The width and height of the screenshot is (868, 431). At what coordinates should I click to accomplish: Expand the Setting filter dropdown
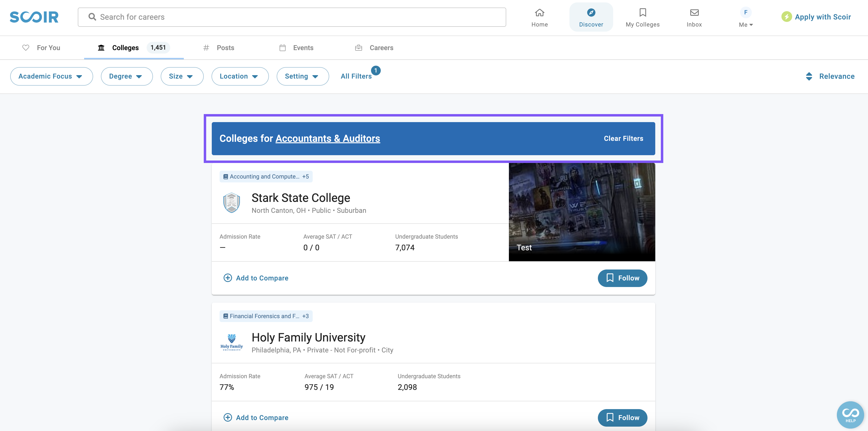303,76
